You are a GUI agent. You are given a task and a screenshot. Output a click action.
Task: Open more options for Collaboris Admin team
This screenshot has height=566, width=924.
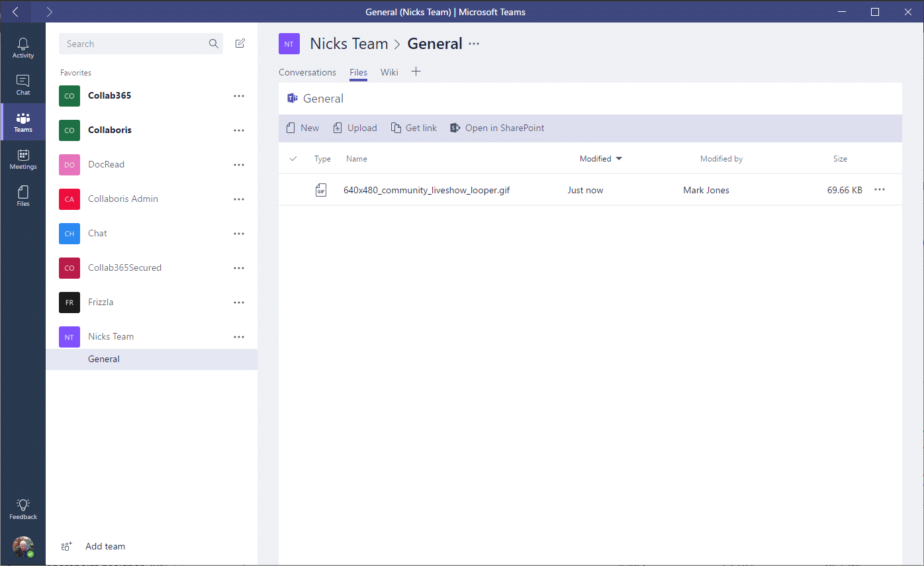(239, 199)
